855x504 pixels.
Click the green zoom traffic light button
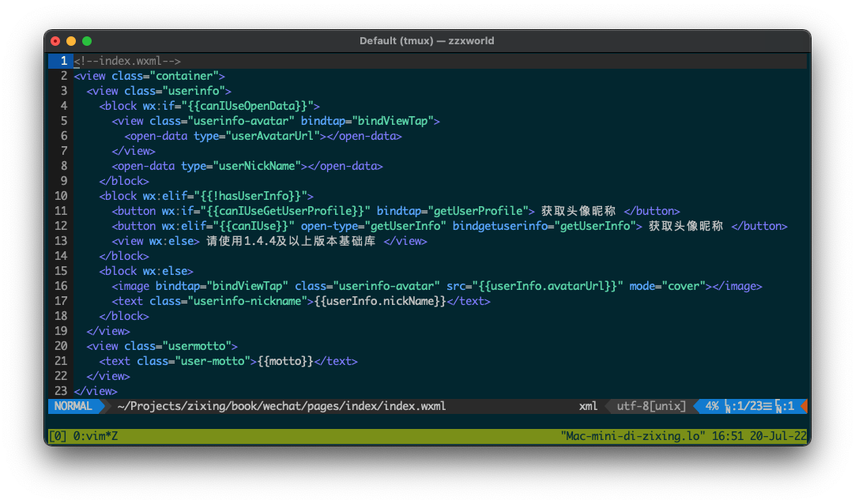[87, 40]
